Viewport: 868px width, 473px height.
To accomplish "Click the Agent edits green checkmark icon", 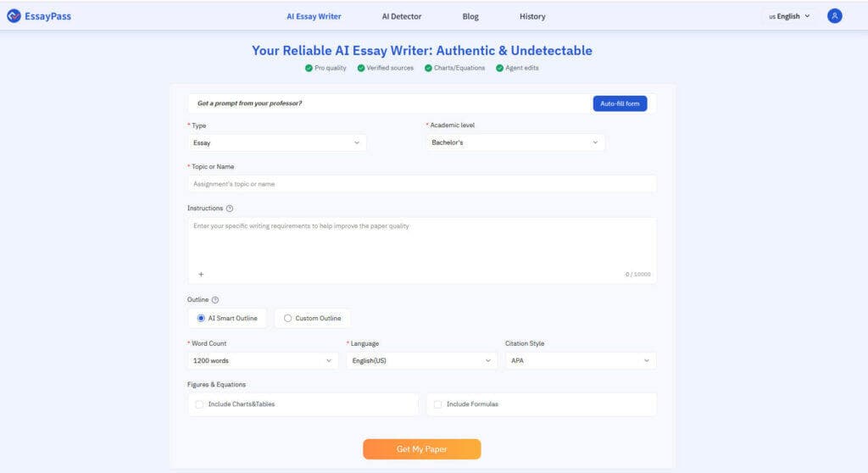I will [x=499, y=68].
